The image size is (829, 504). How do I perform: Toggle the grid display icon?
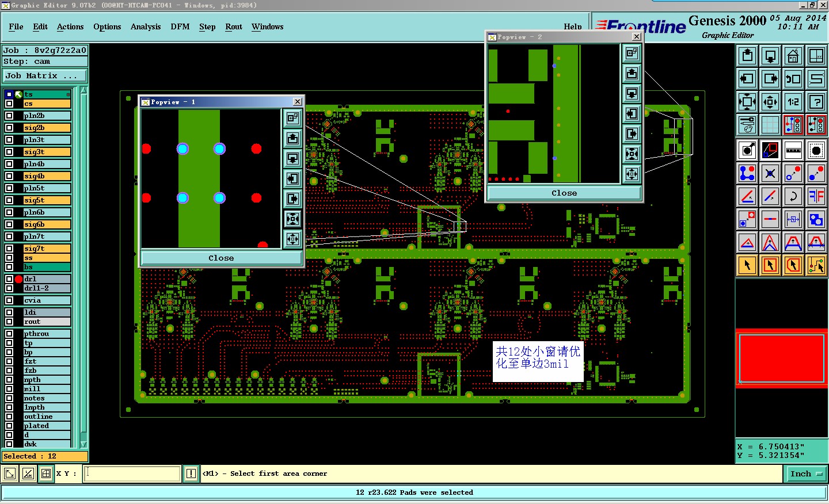point(770,124)
